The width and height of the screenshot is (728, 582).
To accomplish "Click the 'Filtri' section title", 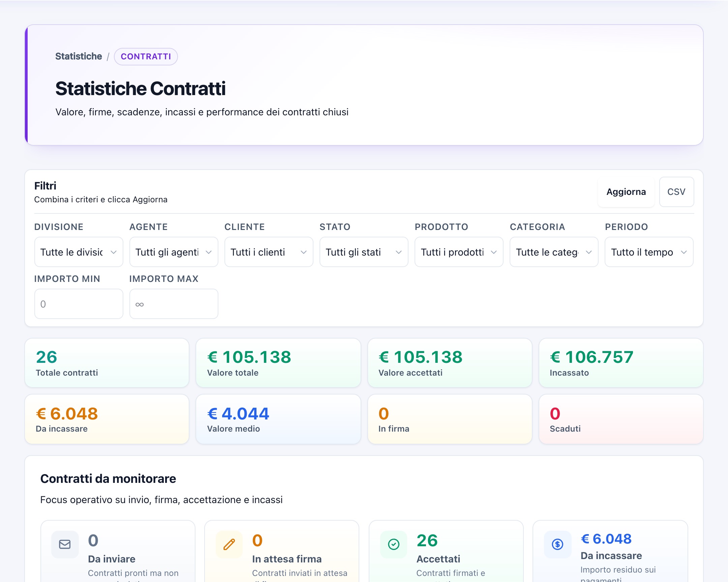I will (x=45, y=186).
